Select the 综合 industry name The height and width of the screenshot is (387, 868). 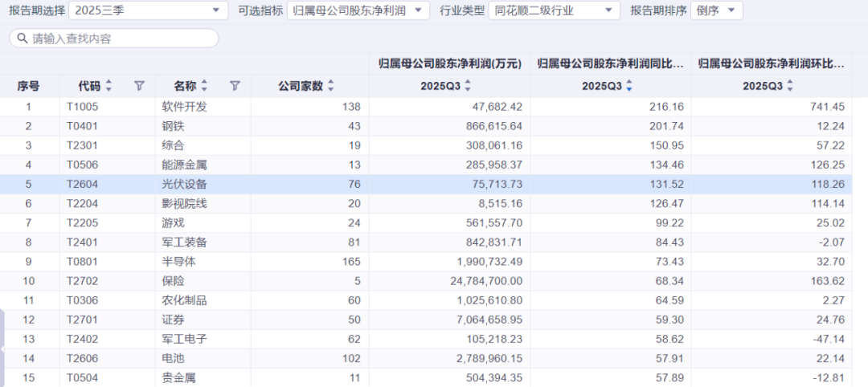(174, 145)
